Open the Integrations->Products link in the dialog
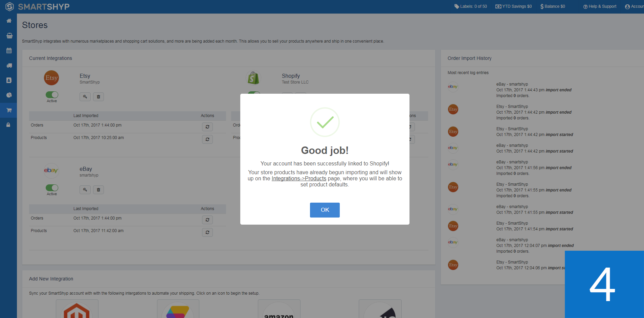This screenshot has width=644, height=318. click(x=299, y=178)
